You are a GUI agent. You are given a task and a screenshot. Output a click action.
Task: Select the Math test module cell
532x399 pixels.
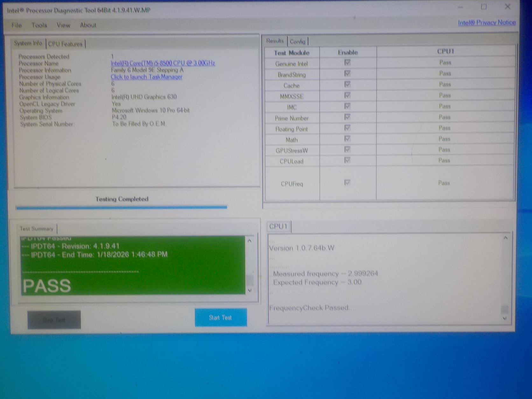point(292,140)
